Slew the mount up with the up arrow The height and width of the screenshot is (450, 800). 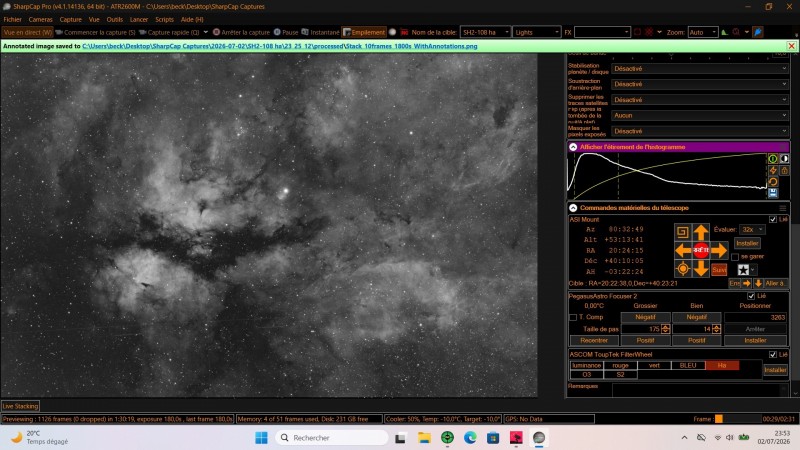pyautogui.click(x=701, y=233)
